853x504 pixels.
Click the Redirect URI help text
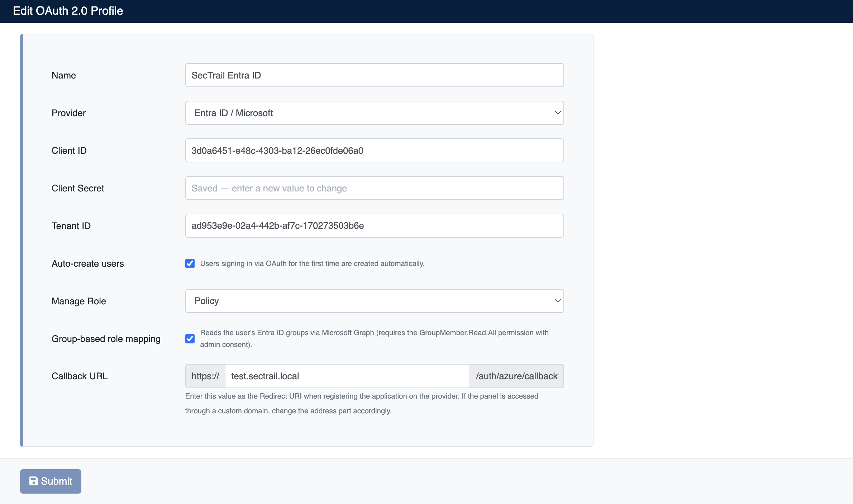[x=362, y=403]
